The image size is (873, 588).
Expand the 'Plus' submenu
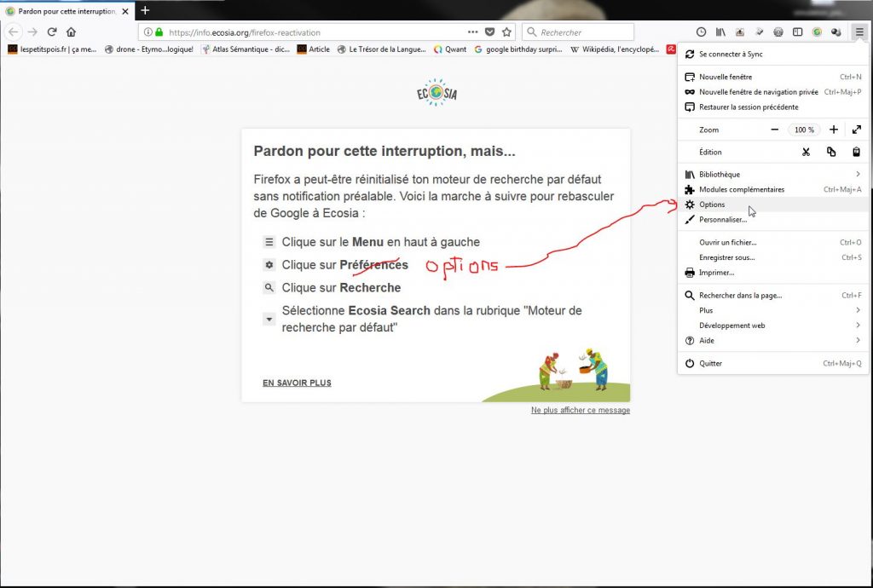pyautogui.click(x=772, y=310)
